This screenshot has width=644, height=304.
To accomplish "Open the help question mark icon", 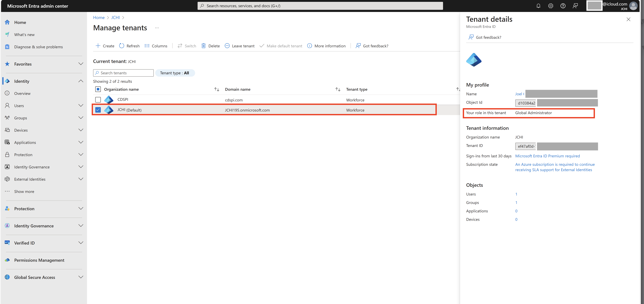I will pyautogui.click(x=563, y=6).
